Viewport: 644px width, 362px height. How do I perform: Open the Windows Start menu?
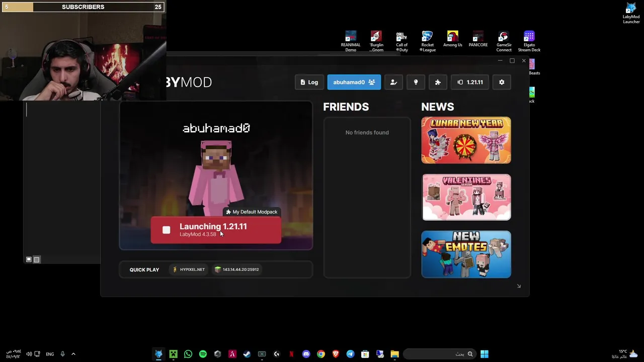coord(484,354)
